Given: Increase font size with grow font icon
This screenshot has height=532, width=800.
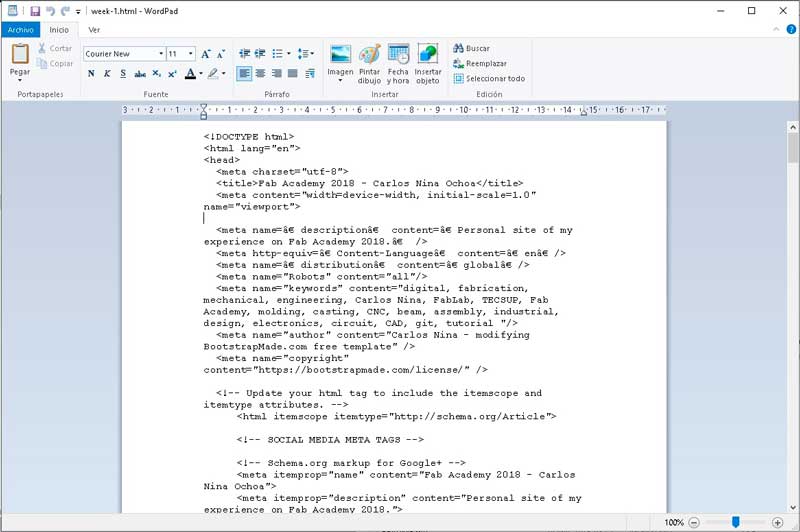Looking at the screenshot, I should (206, 54).
